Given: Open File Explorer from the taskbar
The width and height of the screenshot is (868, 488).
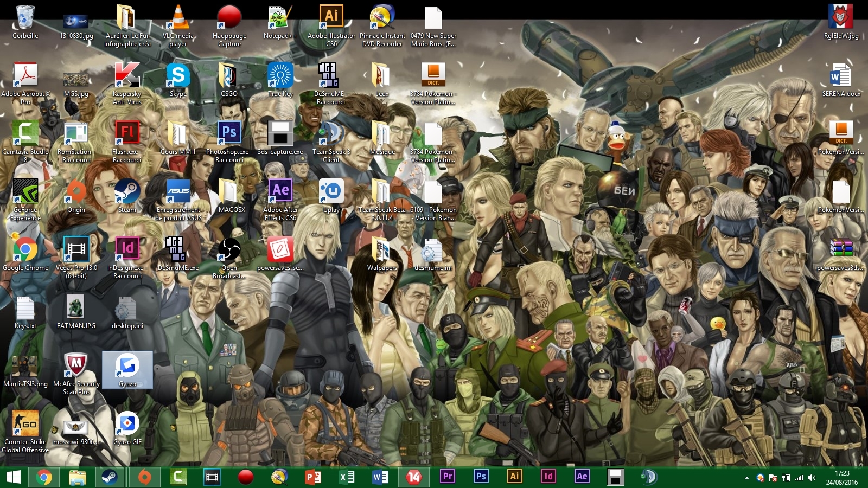Looking at the screenshot, I should point(78,477).
